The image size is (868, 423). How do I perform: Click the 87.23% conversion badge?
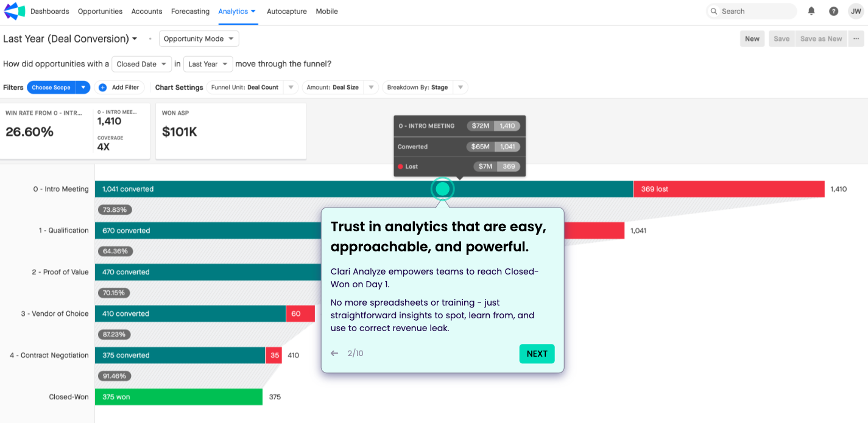(x=115, y=335)
